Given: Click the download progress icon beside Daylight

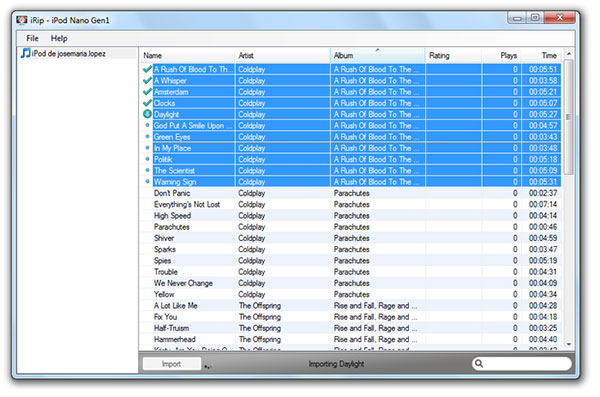Looking at the screenshot, I should tap(147, 114).
